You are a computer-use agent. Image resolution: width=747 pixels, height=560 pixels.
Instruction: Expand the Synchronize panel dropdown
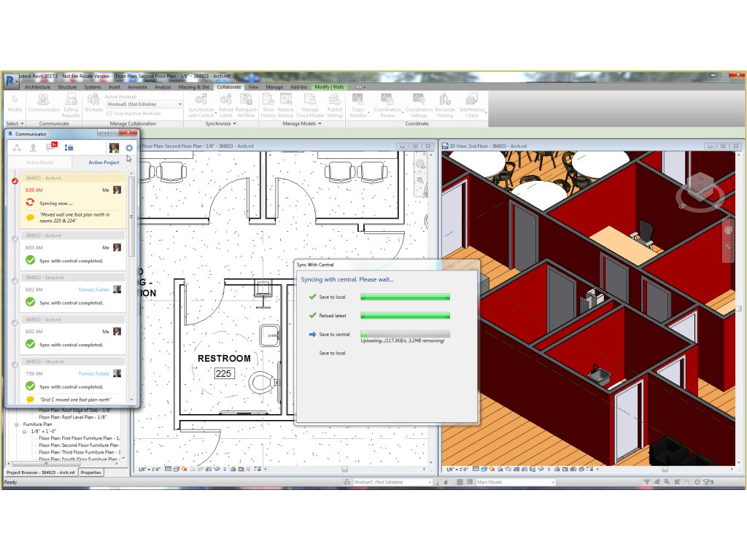pos(220,123)
